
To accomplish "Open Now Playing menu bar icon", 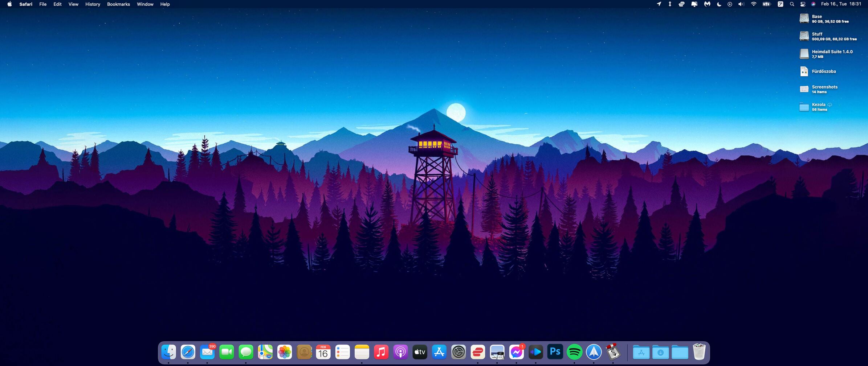I will tap(730, 4).
